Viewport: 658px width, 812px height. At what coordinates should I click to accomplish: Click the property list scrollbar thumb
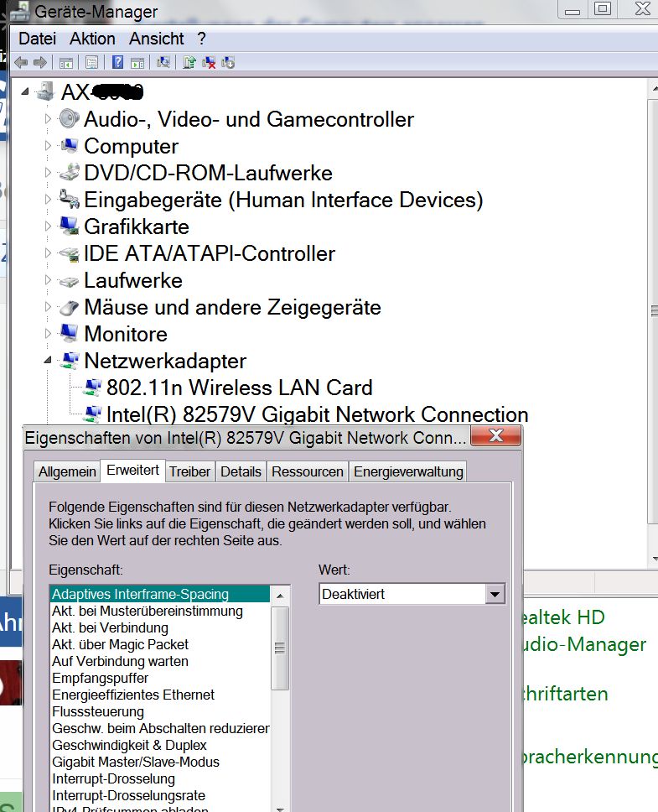pyautogui.click(x=280, y=648)
